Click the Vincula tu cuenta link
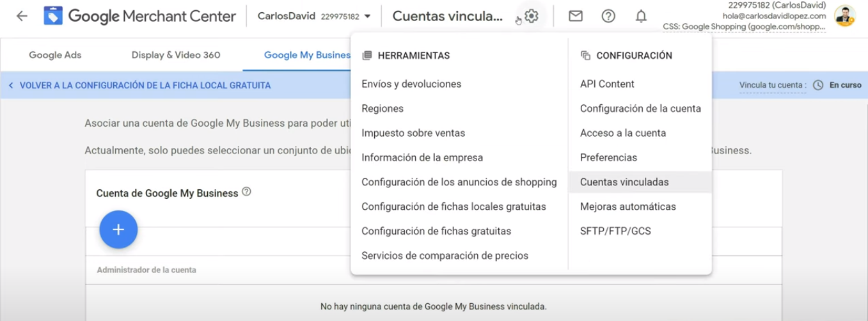Viewport: 868px width, 321px height. pyautogui.click(x=772, y=85)
